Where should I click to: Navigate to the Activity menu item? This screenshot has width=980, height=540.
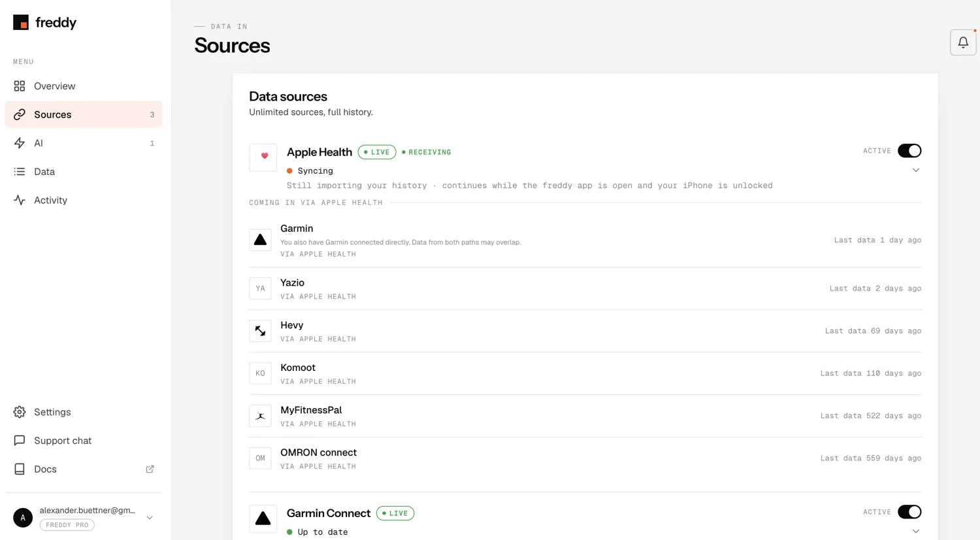[84, 200]
